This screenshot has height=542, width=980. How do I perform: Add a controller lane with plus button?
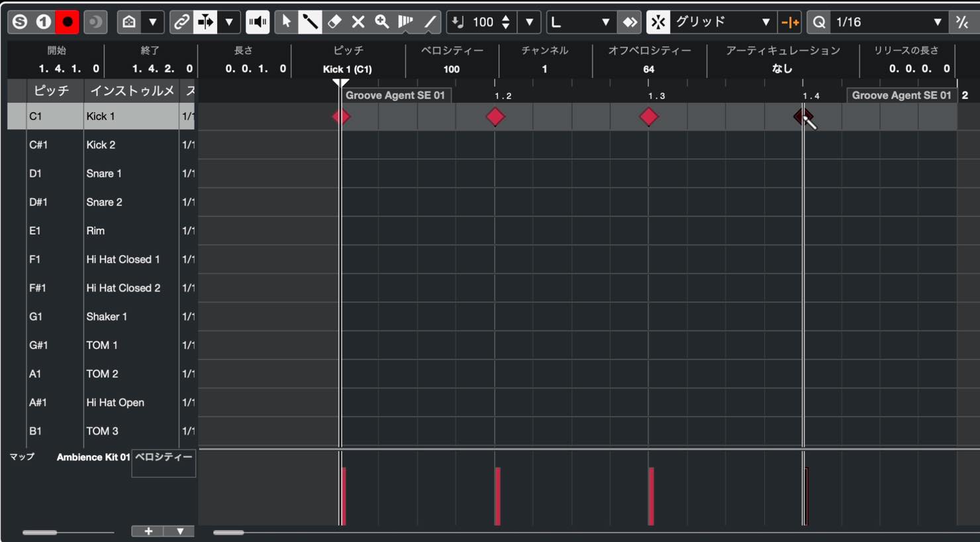tap(148, 531)
